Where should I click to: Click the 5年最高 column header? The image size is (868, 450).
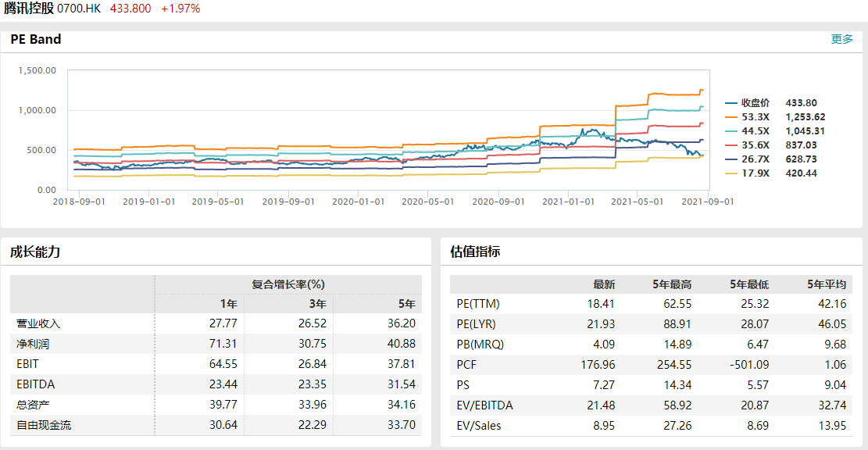672,284
